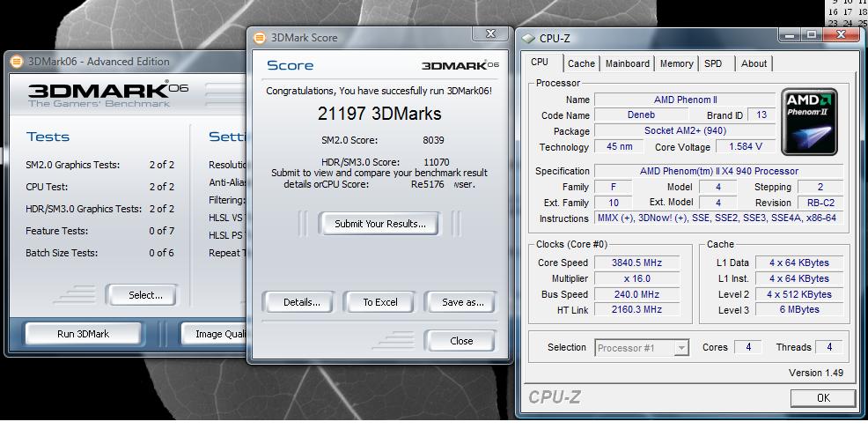
Task: Click the HT Link value 2160.3 MHz
Action: click(x=636, y=310)
